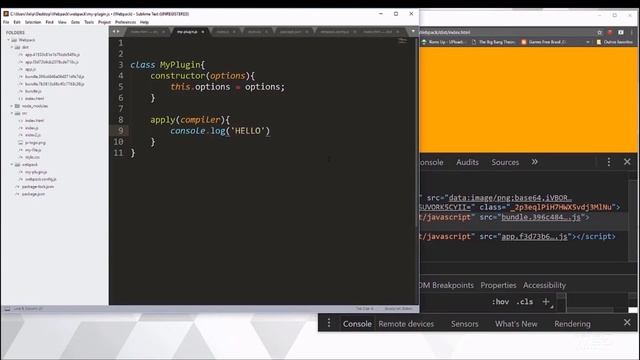640x360 pixels.
Task: Open the Other favorites folder
Action: tap(614, 42)
